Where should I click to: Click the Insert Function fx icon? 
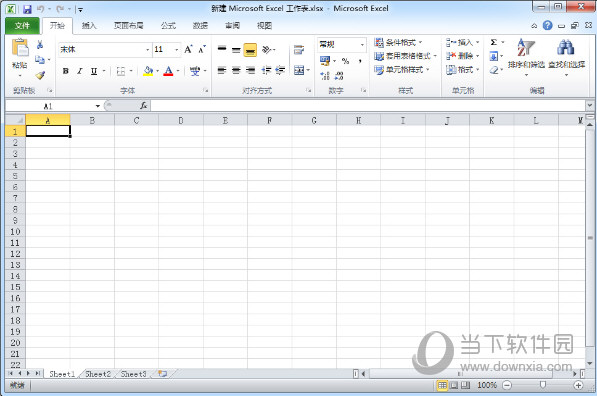(143, 105)
